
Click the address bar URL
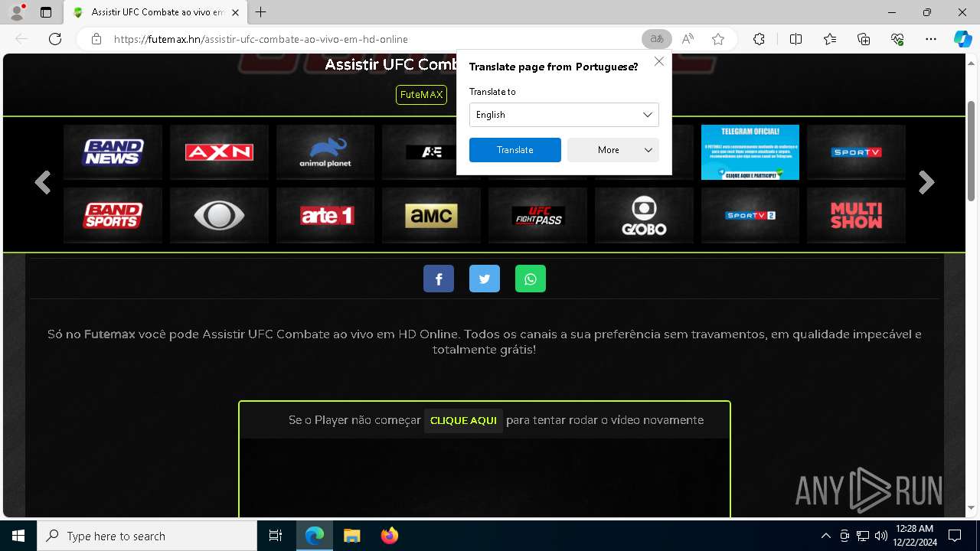[x=261, y=39]
